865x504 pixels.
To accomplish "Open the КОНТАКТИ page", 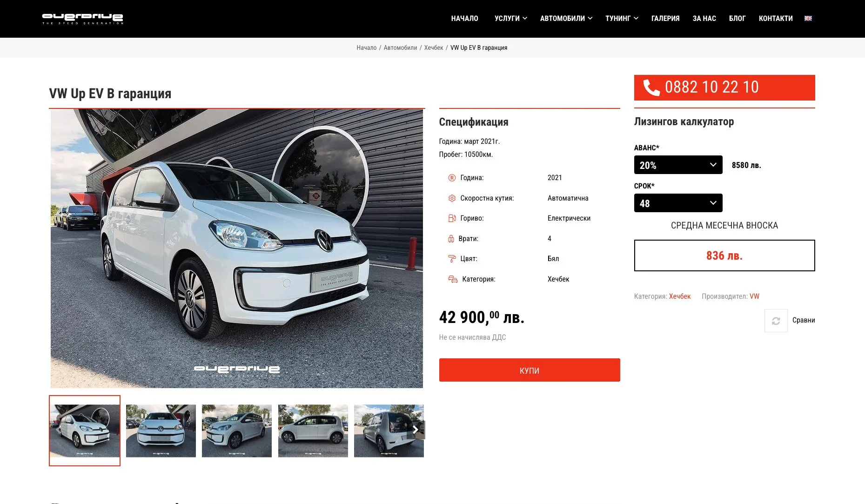I will [x=775, y=19].
